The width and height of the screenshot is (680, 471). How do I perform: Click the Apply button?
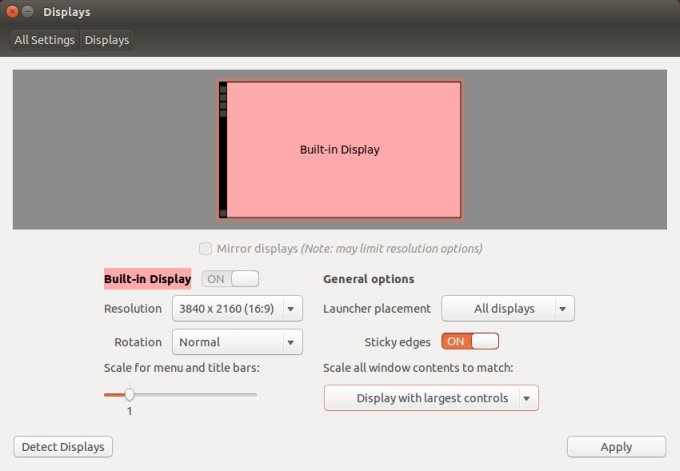click(616, 447)
